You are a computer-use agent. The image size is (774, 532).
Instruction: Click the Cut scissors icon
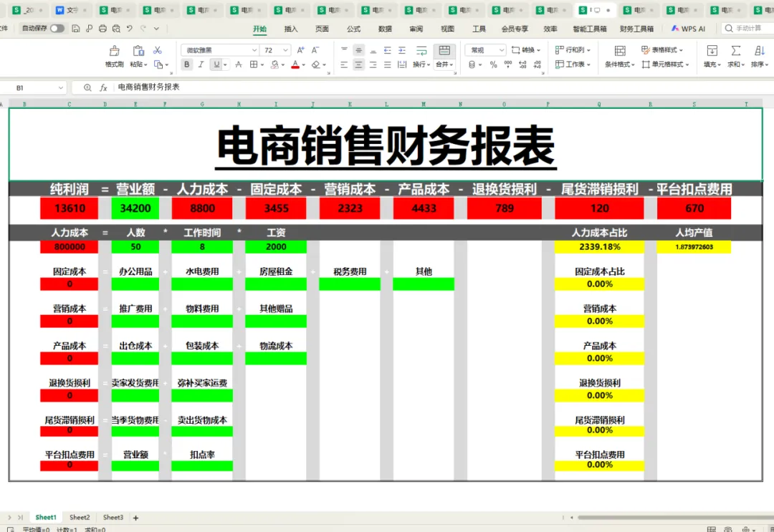[x=158, y=50]
